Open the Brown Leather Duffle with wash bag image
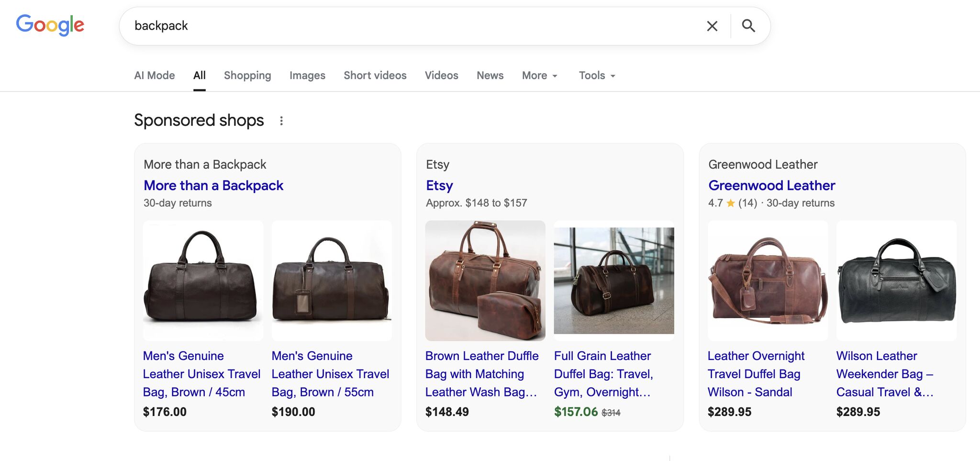The width and height of the screenshot is (980, 461). click(485, 281)
